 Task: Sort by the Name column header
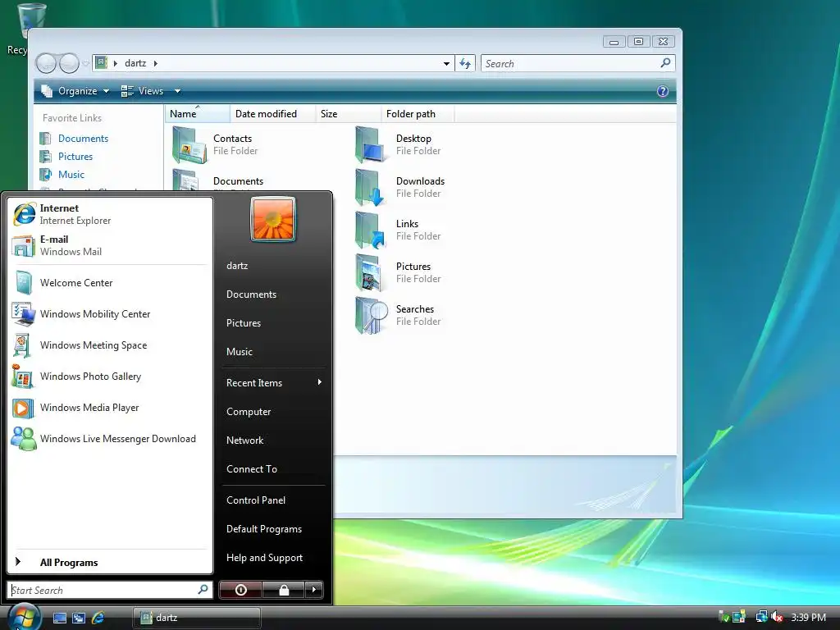click(x=197, y=113)
